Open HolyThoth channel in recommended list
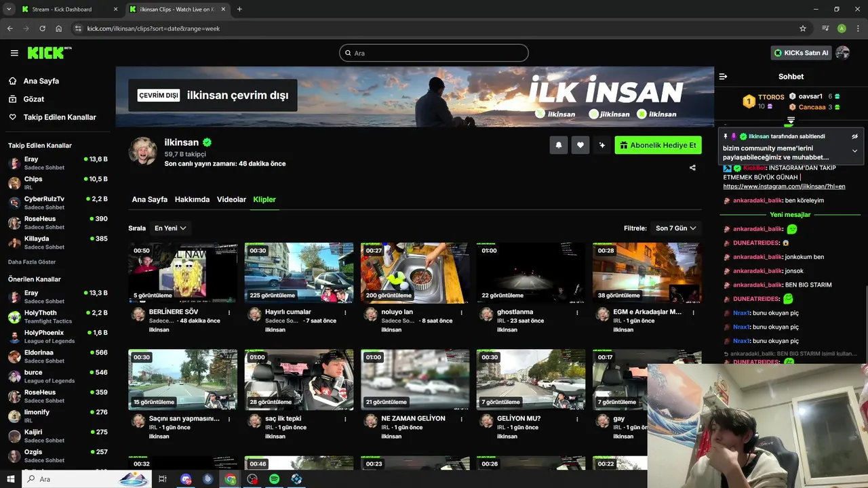The height and width of the screenshot is (488, 868). pyautogui.click(x=58, y=317)
